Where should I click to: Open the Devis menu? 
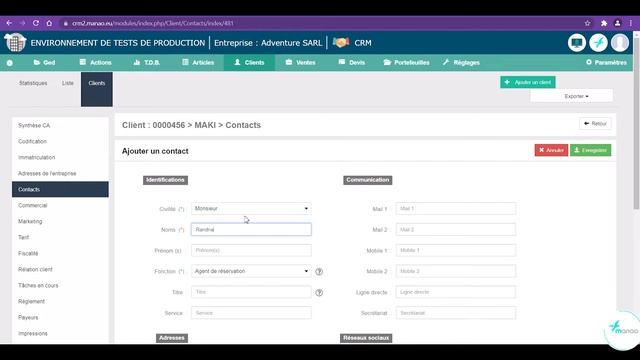352,62
